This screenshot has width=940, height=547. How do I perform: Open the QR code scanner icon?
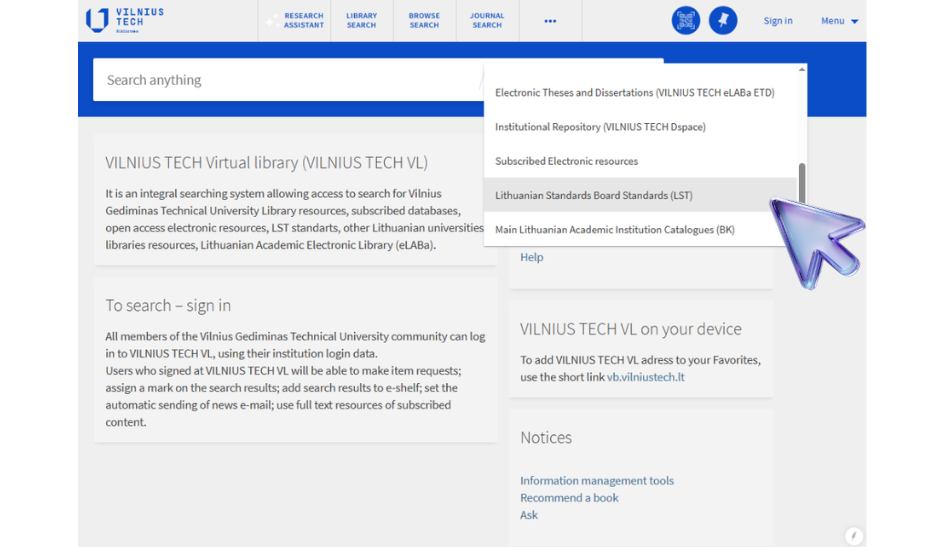tap(686, 20)
